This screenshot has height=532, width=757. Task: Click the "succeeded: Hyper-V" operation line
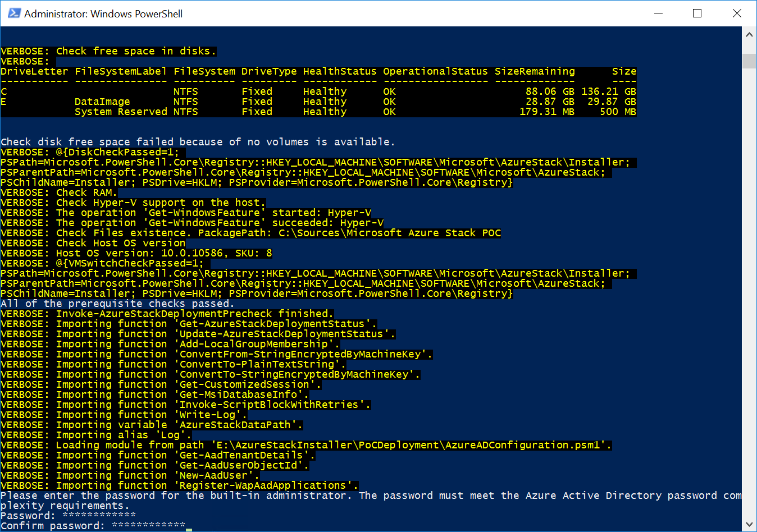[x=192, y=223]
